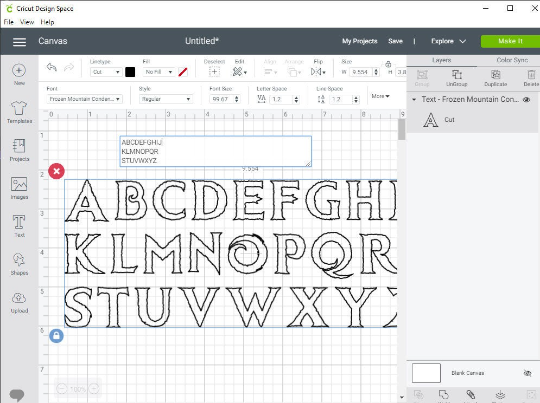Click the UnGroup icon in Layers
The width and height of the screenshot is (540, 403).
coord(457,78)
